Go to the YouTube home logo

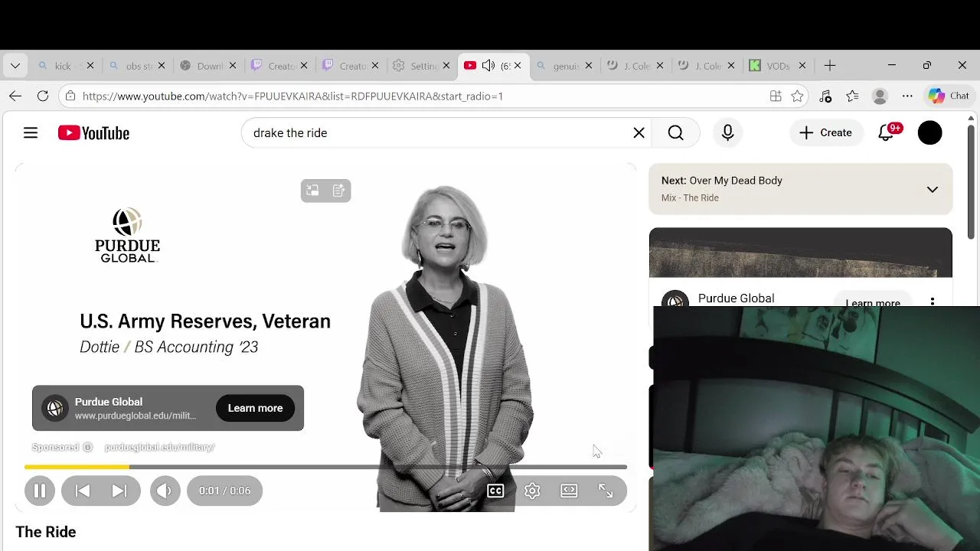(93, 133)
